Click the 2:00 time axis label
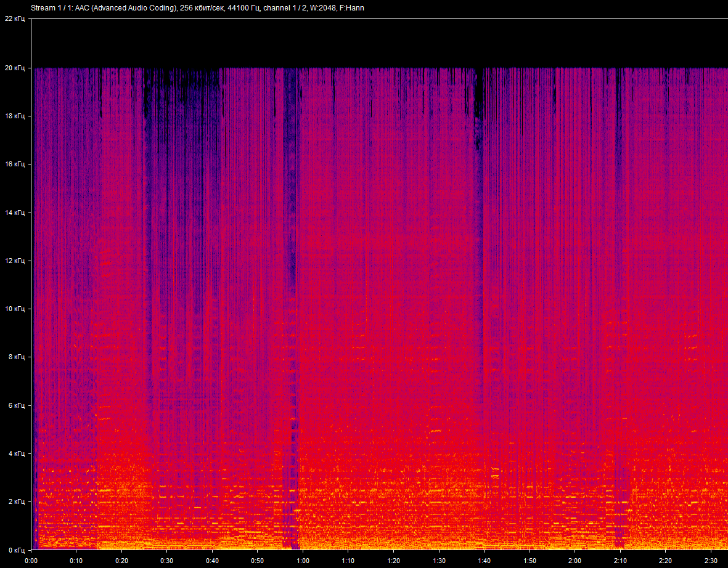Screen dimensions: 728x568 (x=575, y=561)
